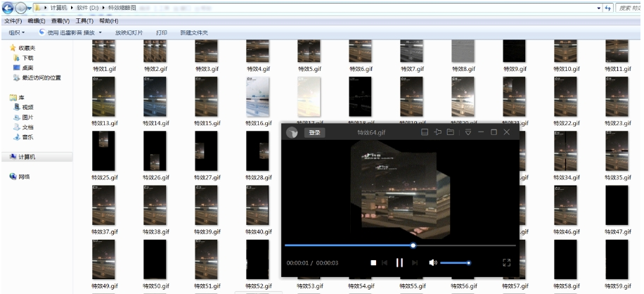Pin the player window on top
The height and width of the screenshot is (294, 644).
tap(437, 132)
